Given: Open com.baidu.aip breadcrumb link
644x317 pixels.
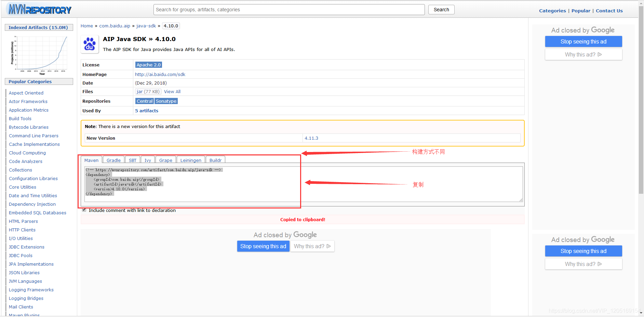Looking at the screenshot, I should [115, 26].
